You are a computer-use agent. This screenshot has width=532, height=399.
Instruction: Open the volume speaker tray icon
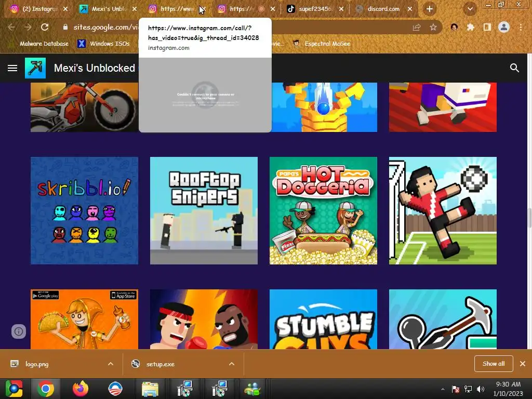481,389
